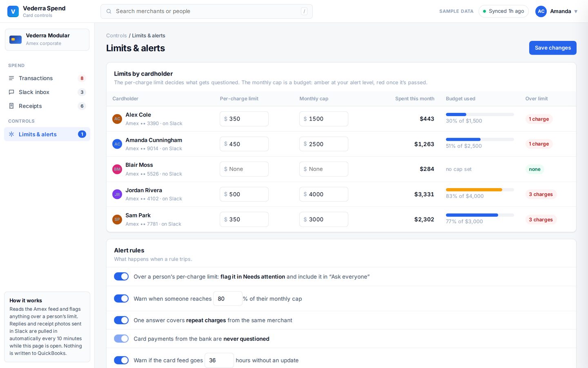Click the Spent this month column header

point(414,99)
